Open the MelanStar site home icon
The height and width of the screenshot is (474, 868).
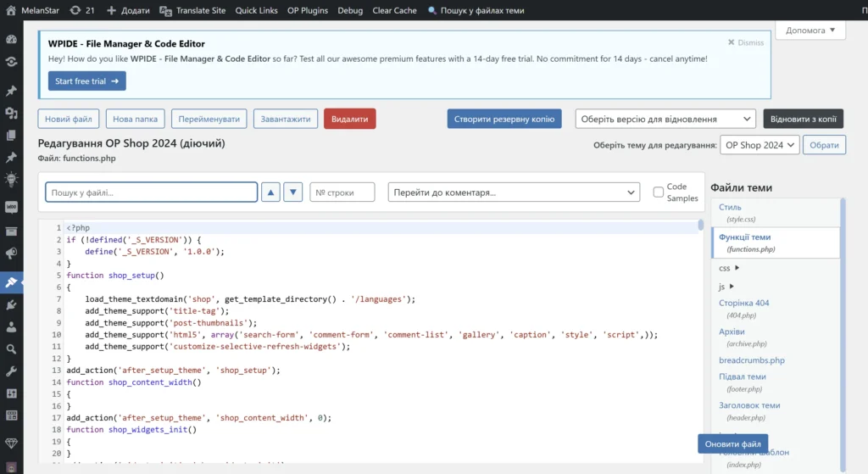coord(11,10)
